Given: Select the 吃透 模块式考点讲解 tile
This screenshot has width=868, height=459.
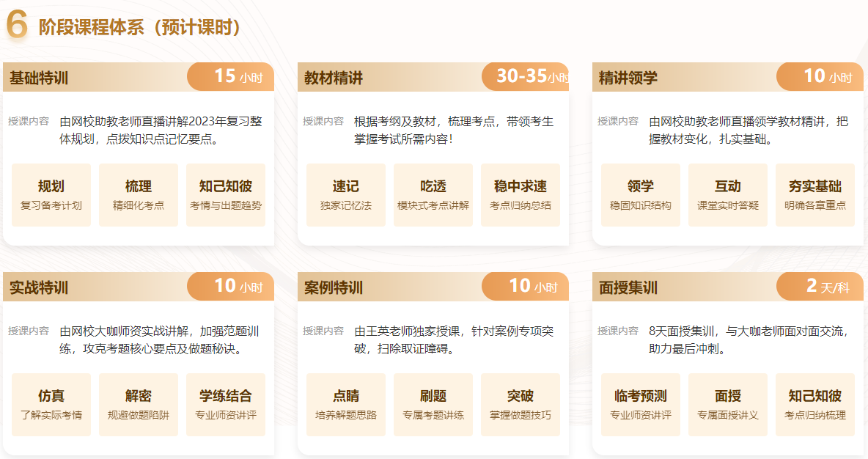Looking at the screenshot, I should click(x=433, y=195).
